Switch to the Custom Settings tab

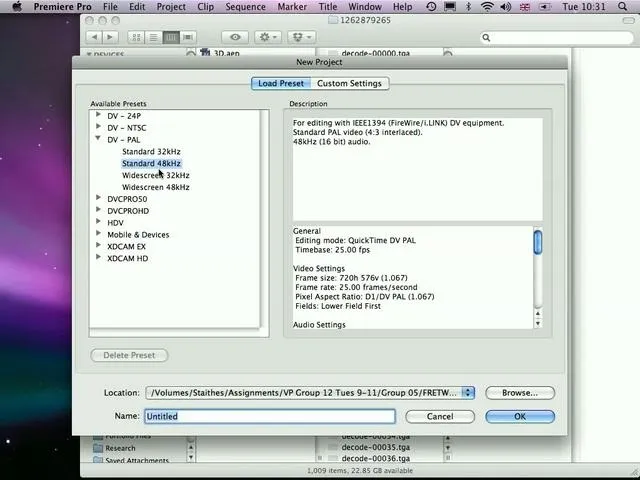[x=349, y=83]
